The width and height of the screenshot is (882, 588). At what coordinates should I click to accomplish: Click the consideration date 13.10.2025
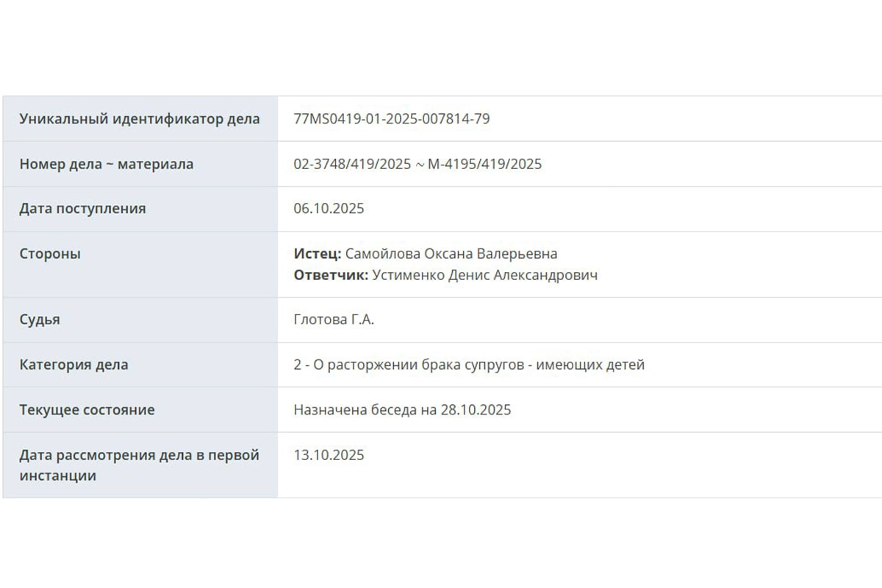(x=329, y=455)
